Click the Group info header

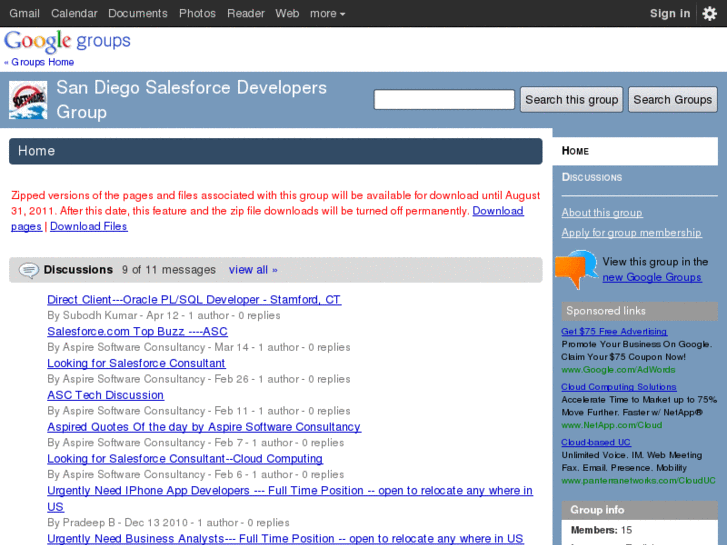[x=640, y=510]
